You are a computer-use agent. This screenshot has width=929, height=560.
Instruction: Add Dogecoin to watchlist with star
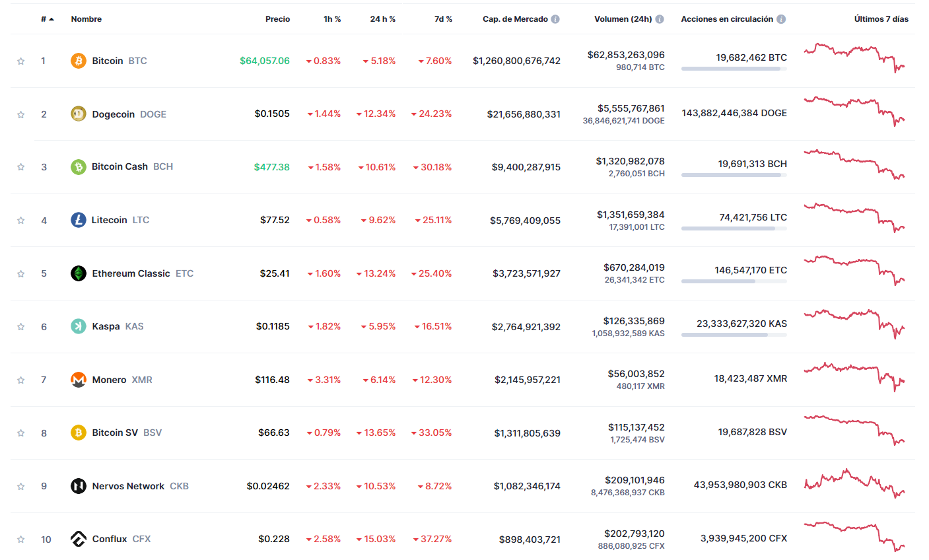click(20, 114)
